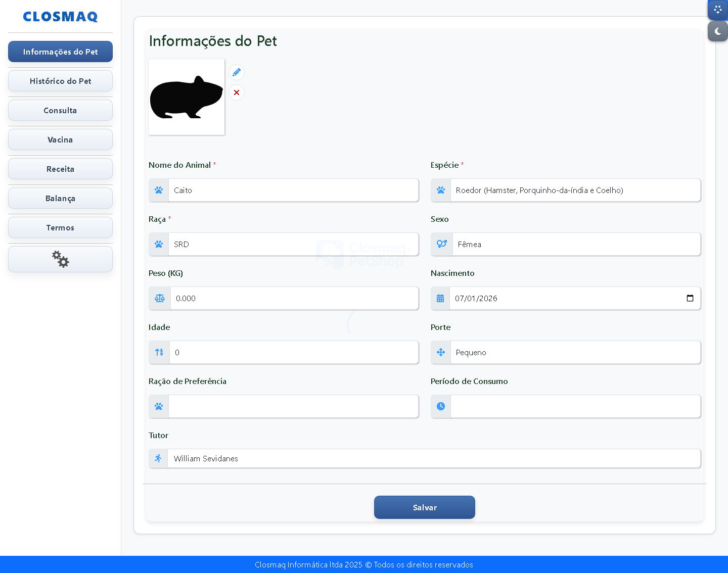Open the Vacina section in the sidebar
Screen dimensions: 728x573
pyautogui.click(x=60, y=139)
